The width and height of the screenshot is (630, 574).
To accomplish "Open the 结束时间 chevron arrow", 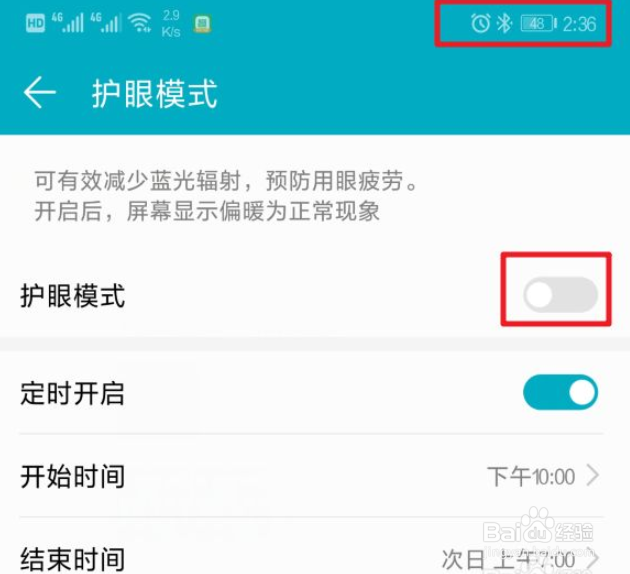I will pos(595,559).
